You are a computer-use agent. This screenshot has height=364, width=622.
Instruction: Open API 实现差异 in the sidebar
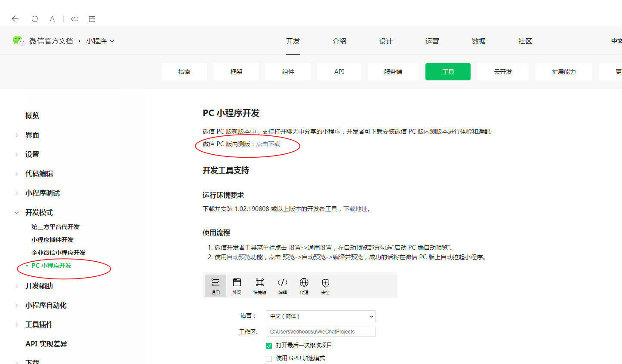pos(46,344)
